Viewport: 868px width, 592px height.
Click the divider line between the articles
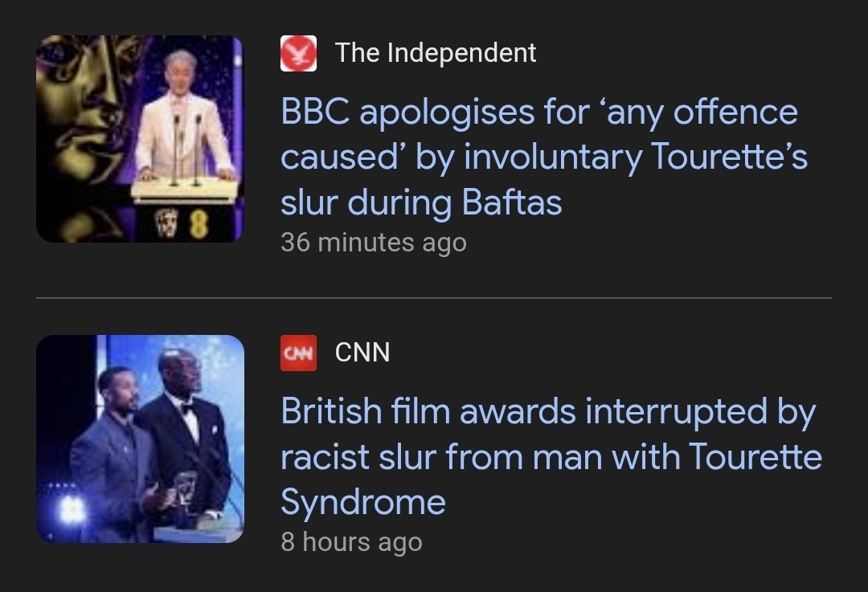(434, 298)
